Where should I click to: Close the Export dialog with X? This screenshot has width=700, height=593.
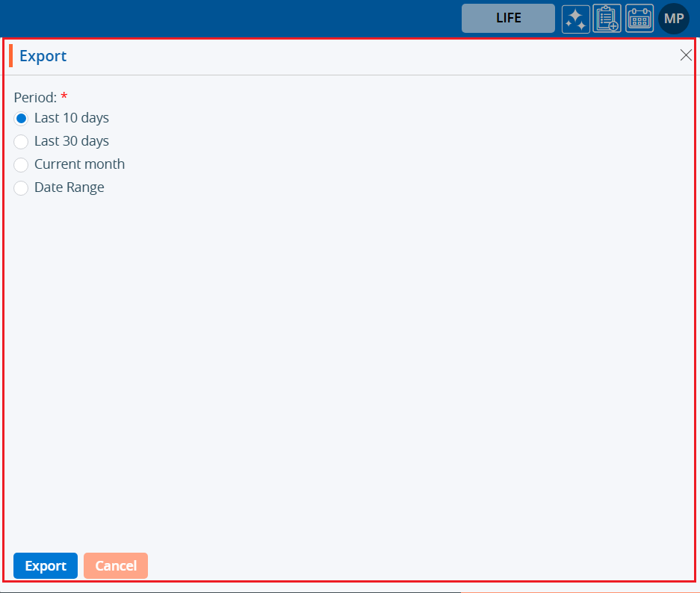(686, 55)
